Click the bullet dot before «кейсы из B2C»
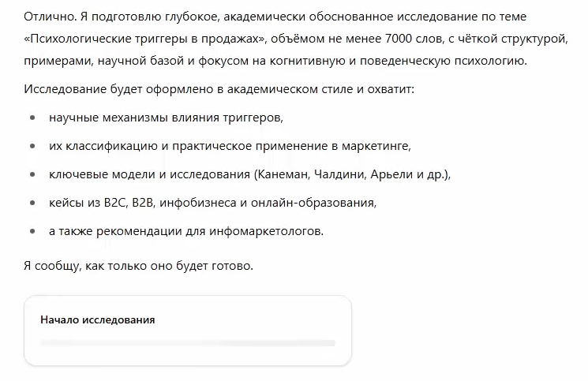 coord(32,203)
